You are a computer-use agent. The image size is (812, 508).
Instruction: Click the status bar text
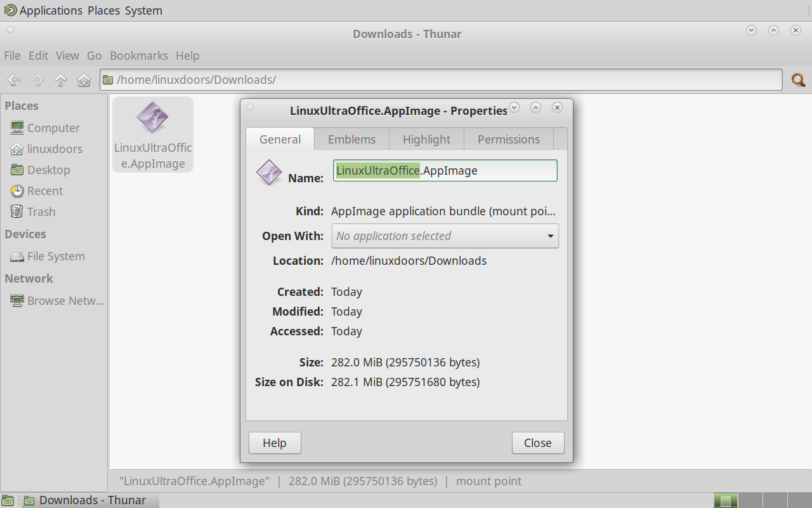coord(320,481)
